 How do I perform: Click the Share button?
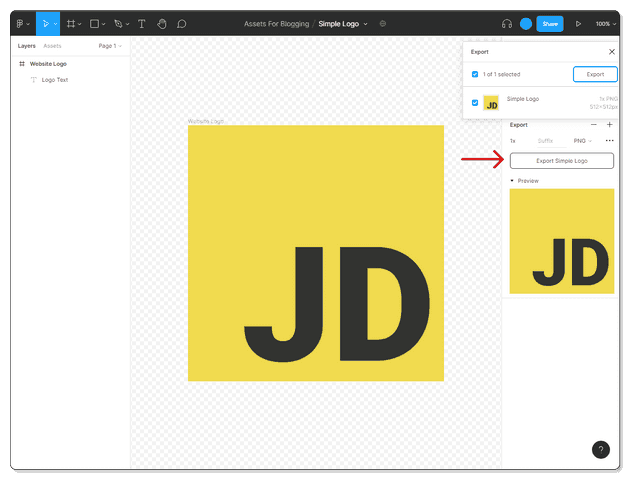click(x=550, y=24)
